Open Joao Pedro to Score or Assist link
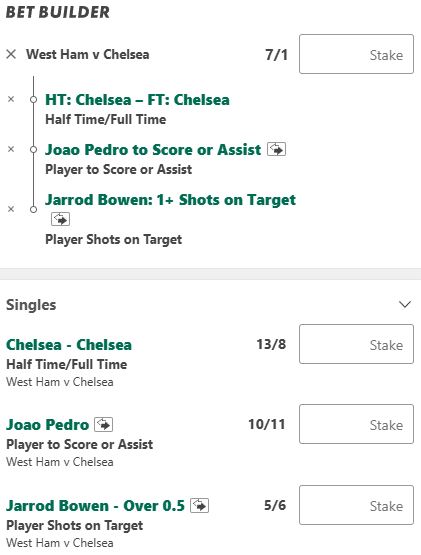The width and height of the screenshot is (421, 555). (153, 150)
